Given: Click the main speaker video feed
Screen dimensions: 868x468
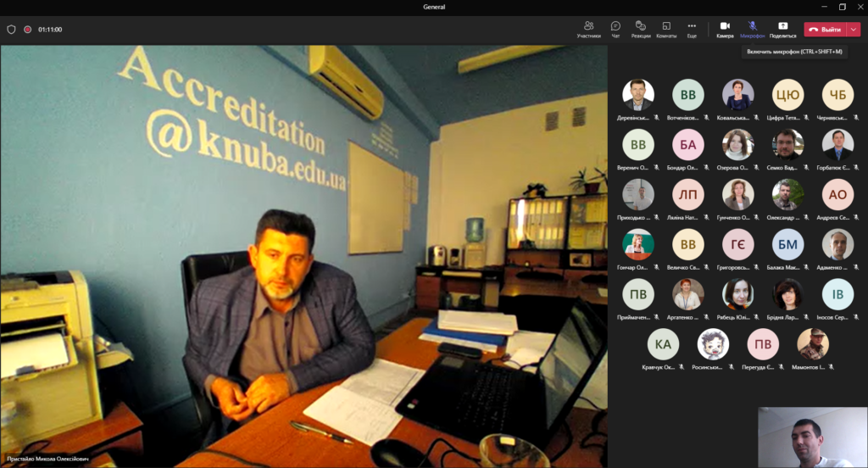Looking at the screenshot, I should coord(304,256).
